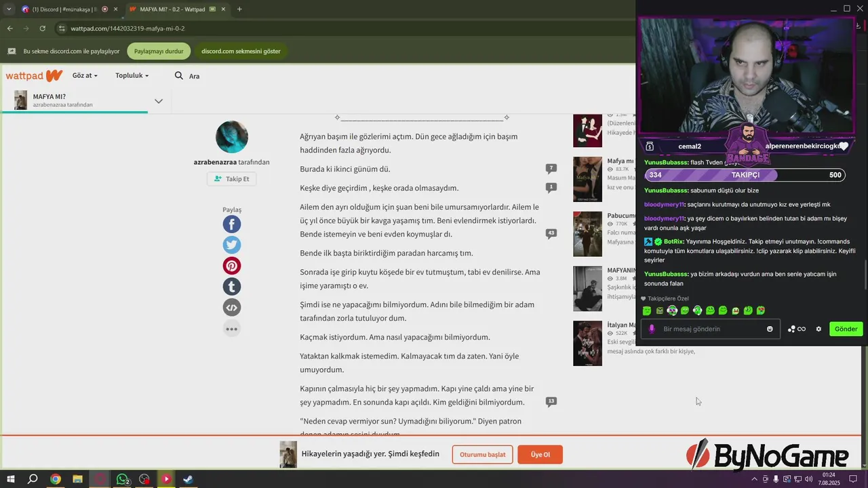The height and width of the screenshot is (488, 868).
Task: Open the emoji picker in chat input
Action: tap(770, 329)
